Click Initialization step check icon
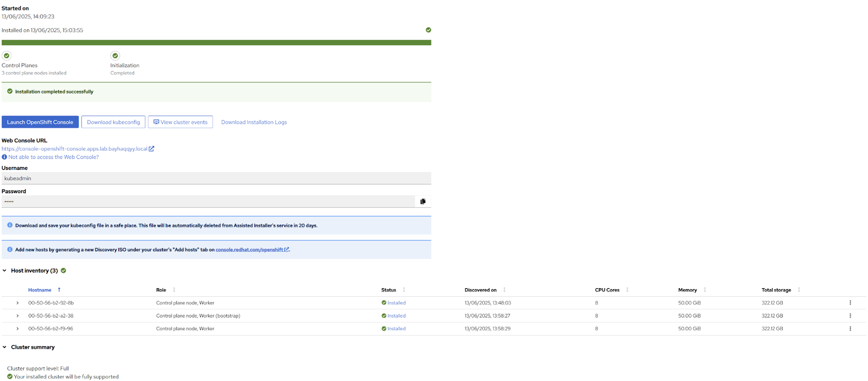Image resolution: width=868 pixels, height=381 pixels. click(115, 55)
